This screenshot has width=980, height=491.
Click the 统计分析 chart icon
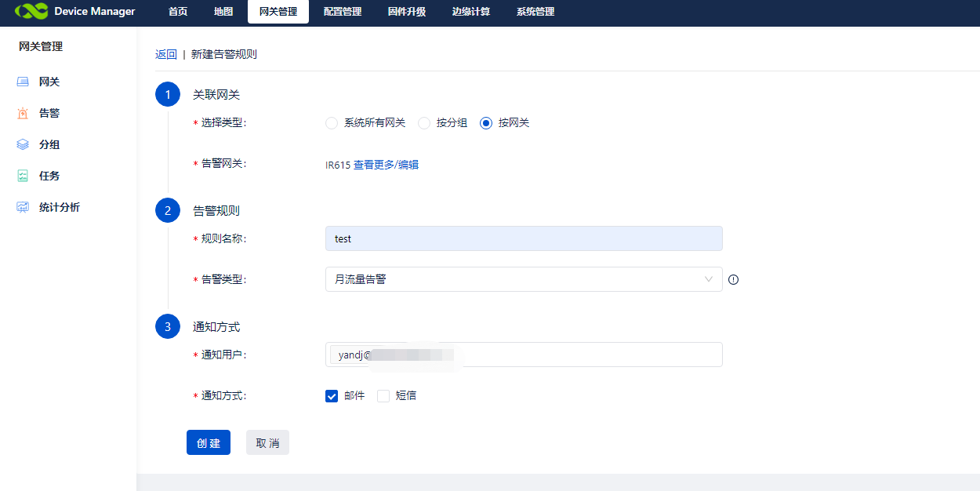[x=23, y=207]
